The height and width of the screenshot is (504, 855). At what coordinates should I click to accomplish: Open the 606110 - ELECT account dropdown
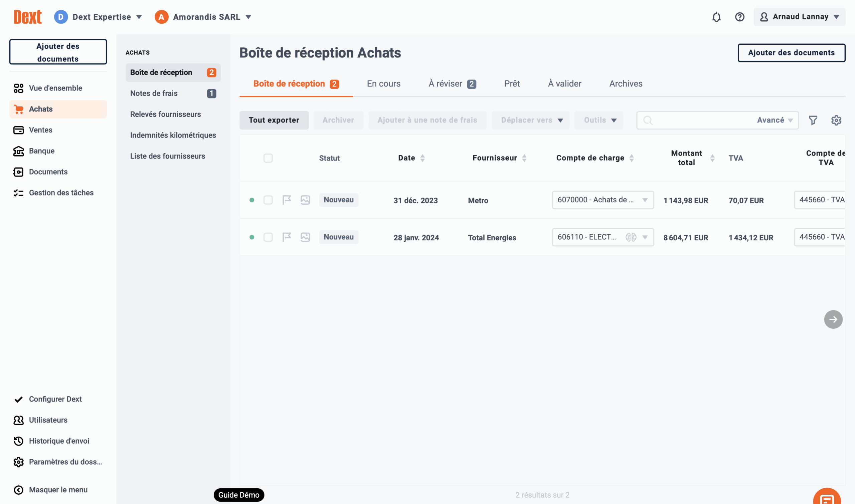click(603, 237)
